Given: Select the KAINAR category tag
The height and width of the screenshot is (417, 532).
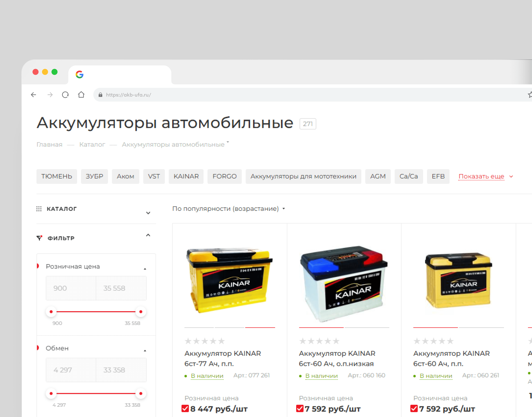Looking at the screenshot, I should [186, 176].
